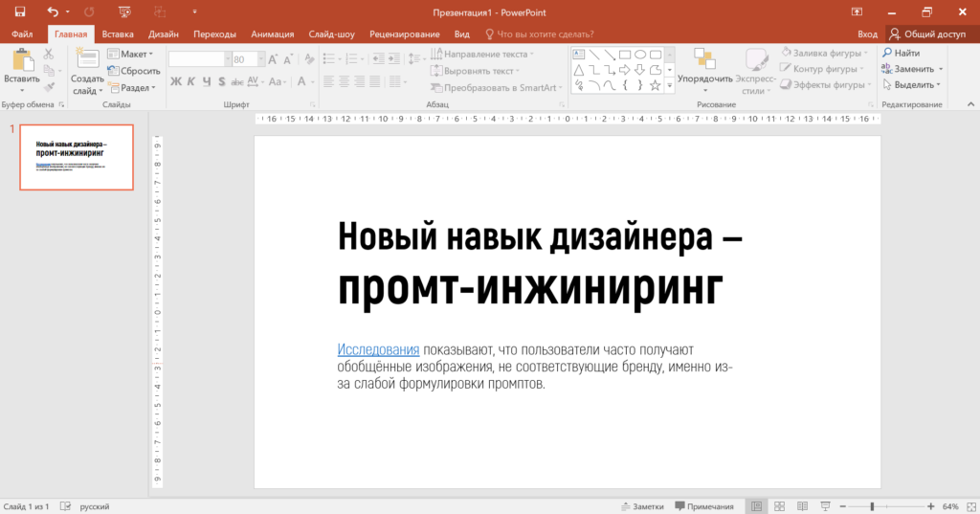Follow the Исследования hyperlink on slide

[378, 349]
